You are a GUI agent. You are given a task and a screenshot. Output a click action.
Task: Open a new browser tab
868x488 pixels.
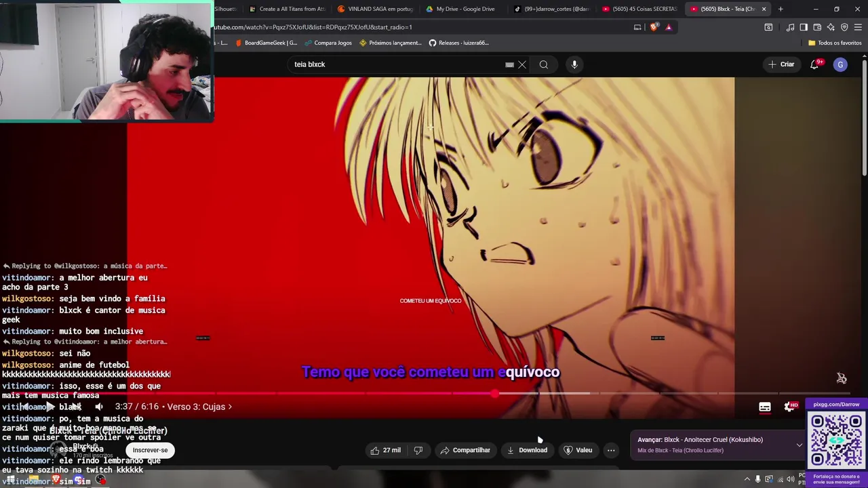[781, 9]
